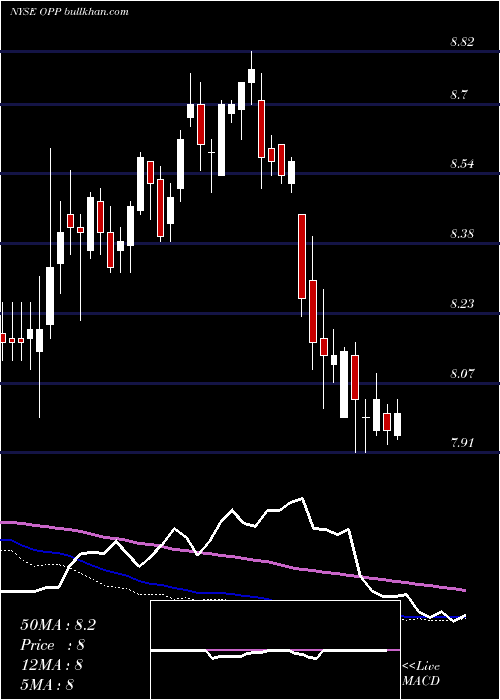Click the Price : 8 readout
Image resolution: width=500 pixels, height=700 pixels.
tap(52, 645)
